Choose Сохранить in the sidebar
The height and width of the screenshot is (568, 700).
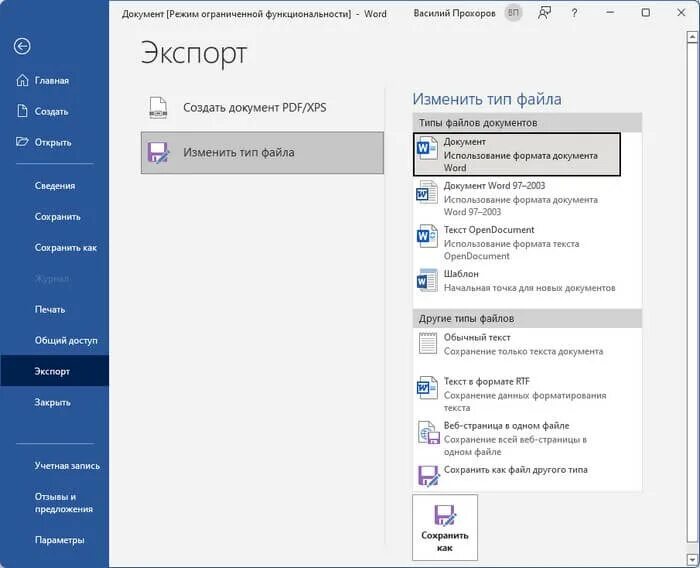click(54, 217)
